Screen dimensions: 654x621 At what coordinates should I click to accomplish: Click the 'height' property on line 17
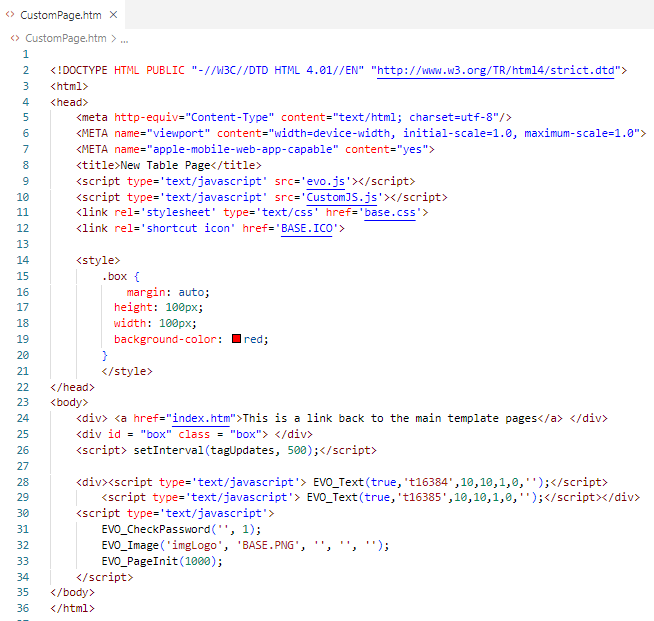pos(133,308)
